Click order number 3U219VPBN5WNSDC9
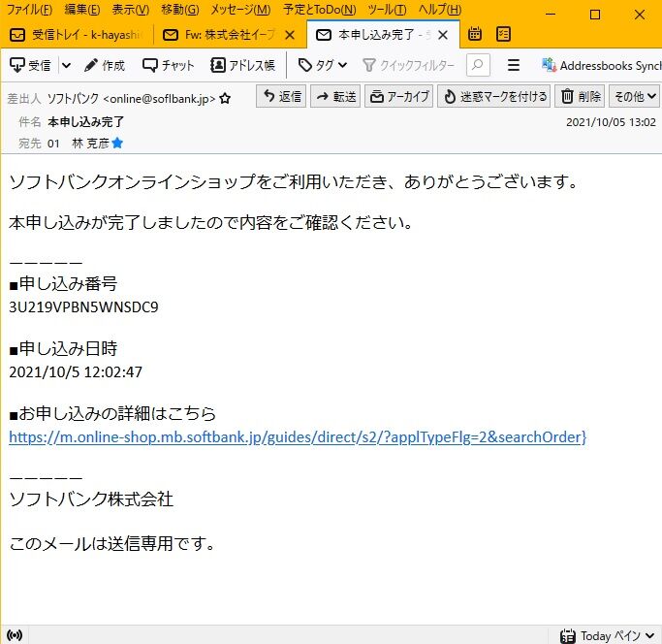Screen dimensions: 662x644 [83, 307]
